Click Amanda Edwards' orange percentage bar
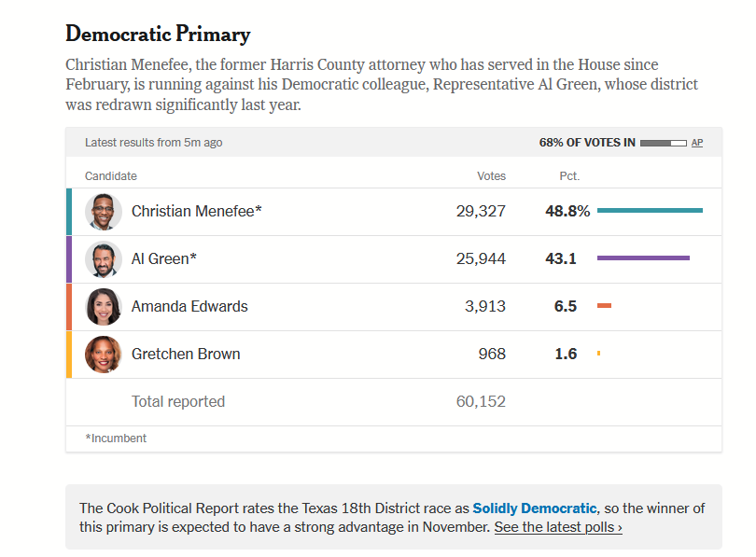756x557 pixels. click(x=604, y=306)
